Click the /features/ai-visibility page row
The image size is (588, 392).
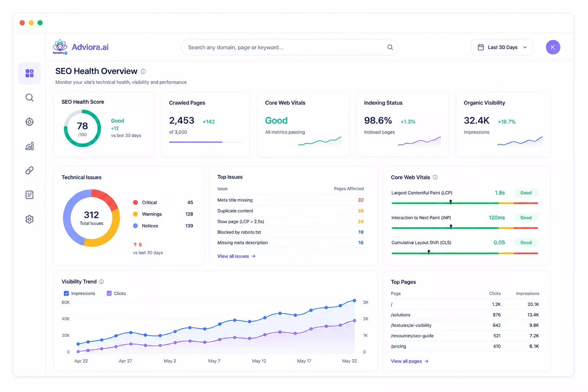point(466,325)
